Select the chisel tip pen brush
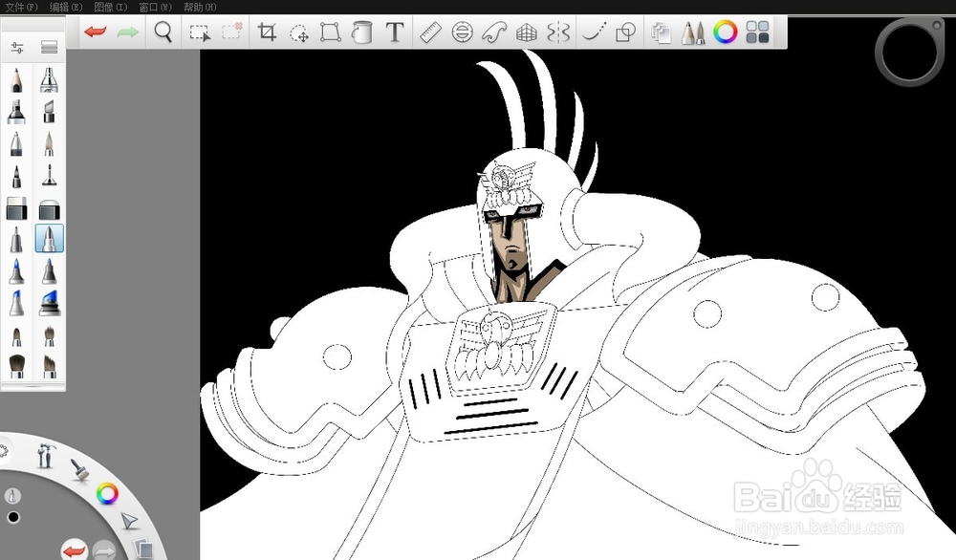Screen dimensions: 956x560 (x=49, y=112)
